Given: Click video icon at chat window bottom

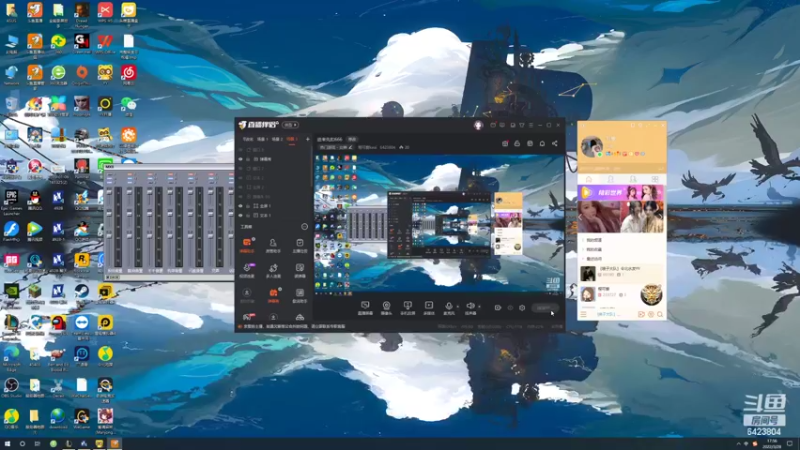Looking at the screenshot, I should [x=641, y=314].
